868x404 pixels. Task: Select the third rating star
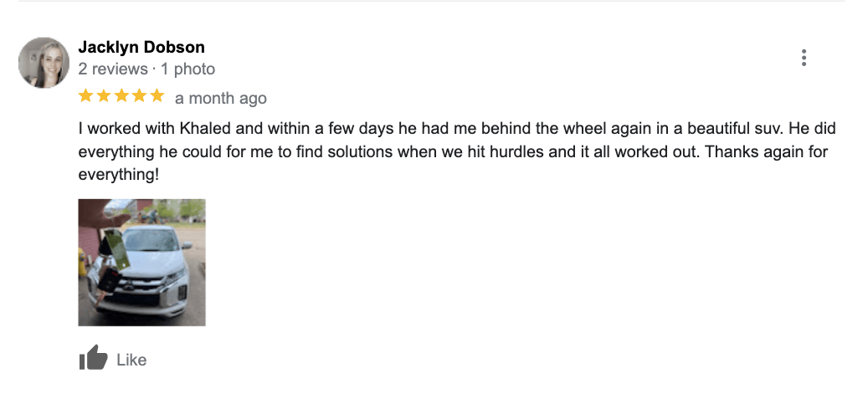coord(121,95)
